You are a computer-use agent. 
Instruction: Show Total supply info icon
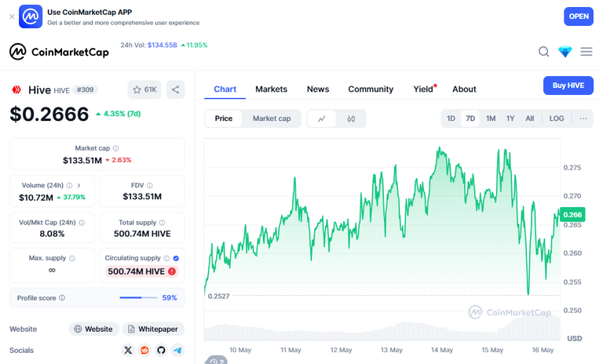point(162,223)
